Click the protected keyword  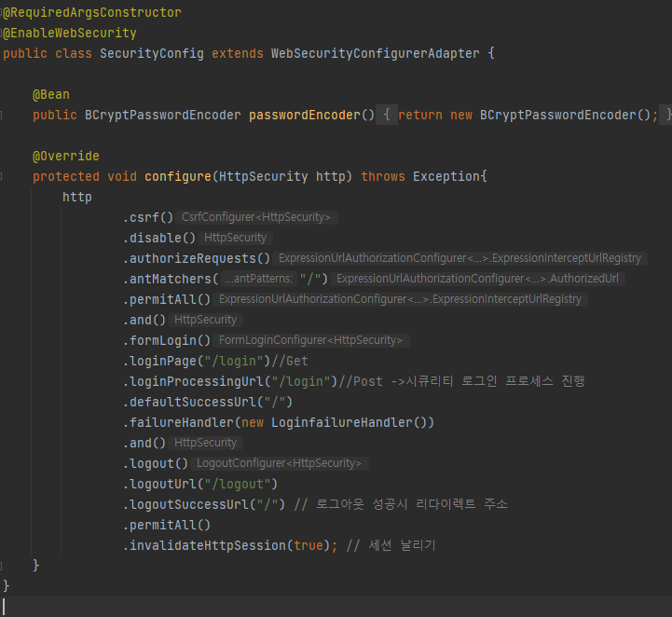pyautogui.click(x=66, y=176)
